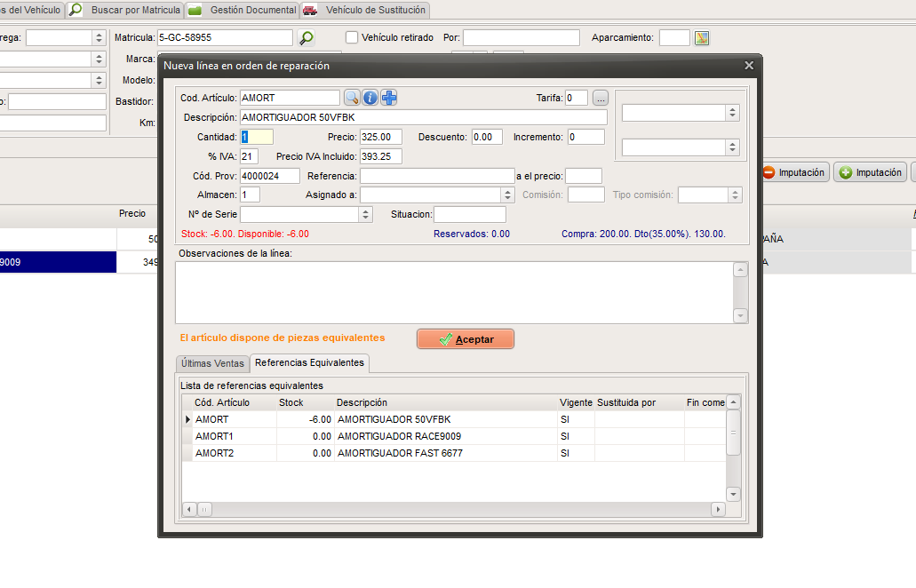Click the horizontal scrollbar of references list
Viewport: 916px width, 588px height.
[x=453, y=509]
